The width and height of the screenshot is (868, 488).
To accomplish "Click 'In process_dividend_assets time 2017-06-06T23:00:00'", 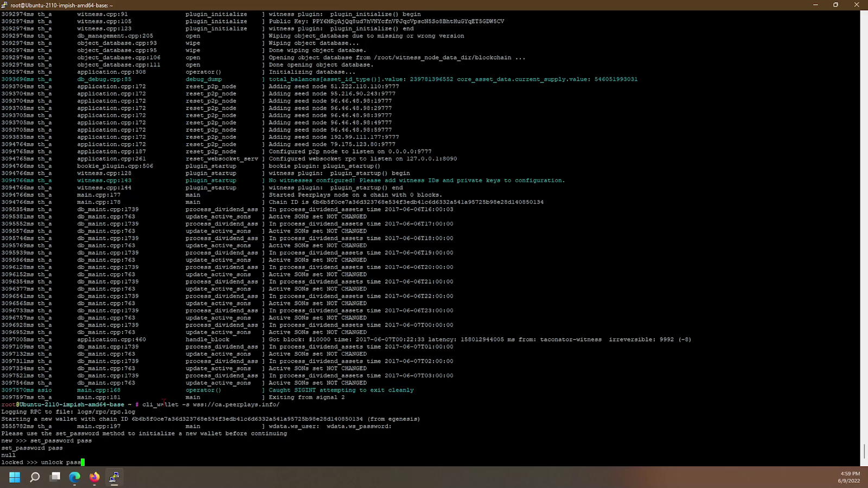I will (x=361, y=311).
